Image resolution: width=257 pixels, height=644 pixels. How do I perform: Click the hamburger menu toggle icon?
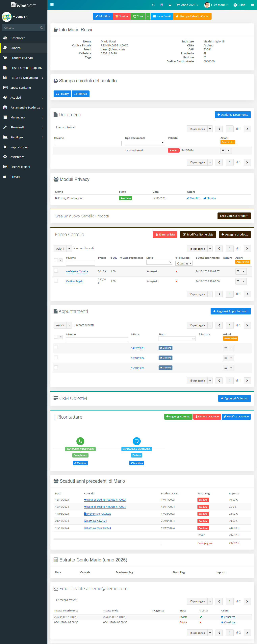tap(52, 5)
